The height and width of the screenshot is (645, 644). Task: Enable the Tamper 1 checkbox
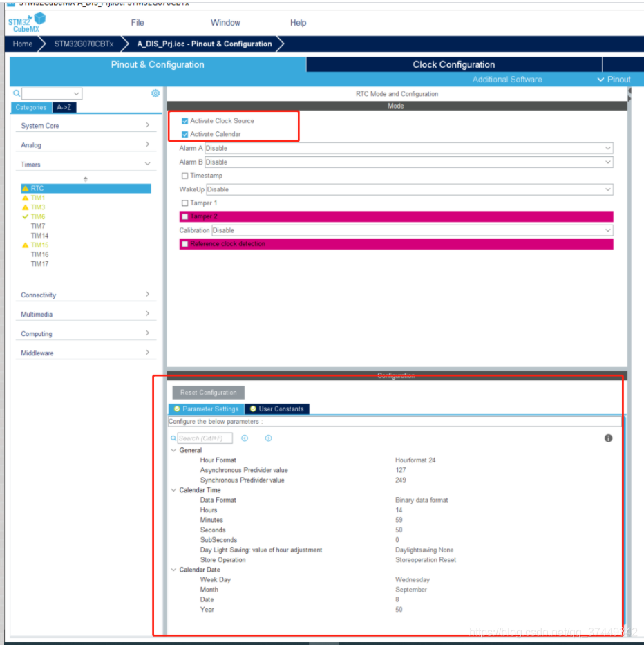point(185,203)
